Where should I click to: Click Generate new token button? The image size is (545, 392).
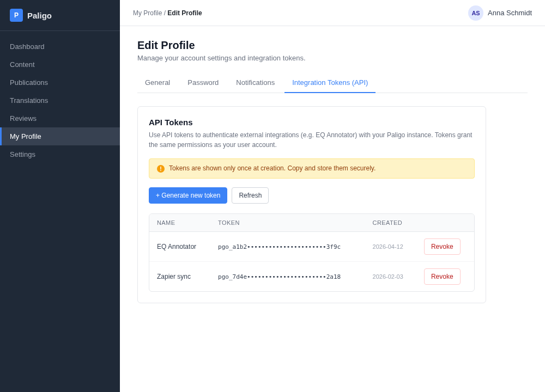click(x=188, y=195)
